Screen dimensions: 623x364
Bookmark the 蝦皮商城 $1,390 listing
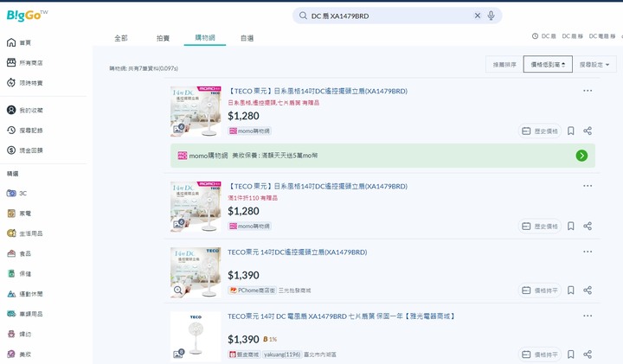570,354
